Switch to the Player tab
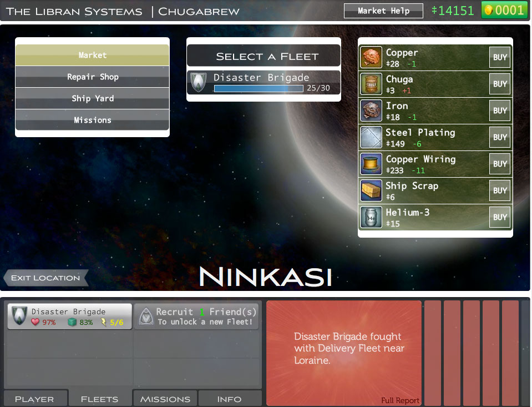Screen dimensions: 532x407 [34, 399]
